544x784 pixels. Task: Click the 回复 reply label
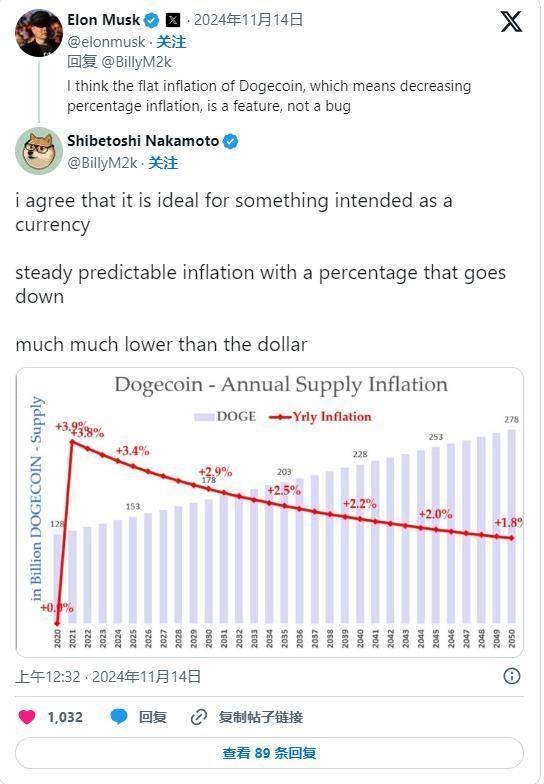click(152, 716)
